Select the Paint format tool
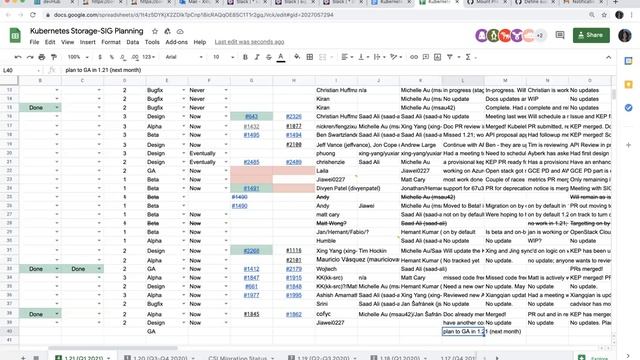Screen dimensions: 640x360 (53, 57)
